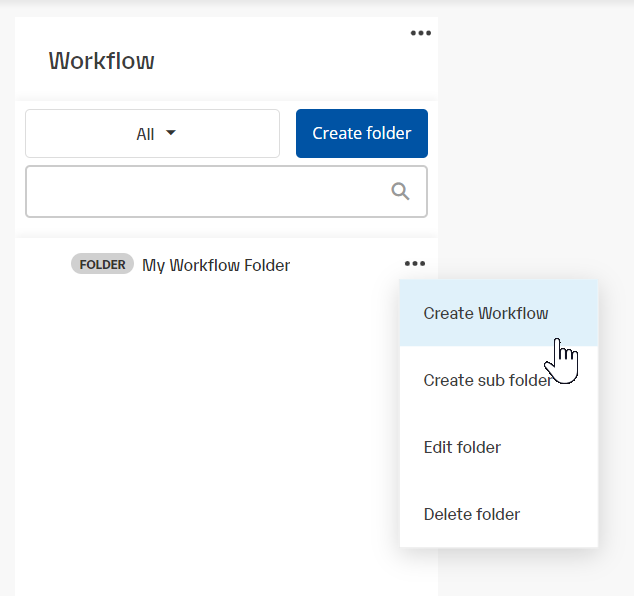Pick Edit folder in the menu
The width and height of the screenshot is (634, 596).
[462, 447]
